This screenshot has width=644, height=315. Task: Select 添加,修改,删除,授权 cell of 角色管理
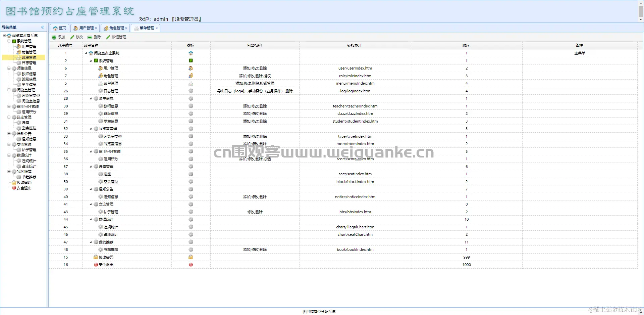point(255,76)
